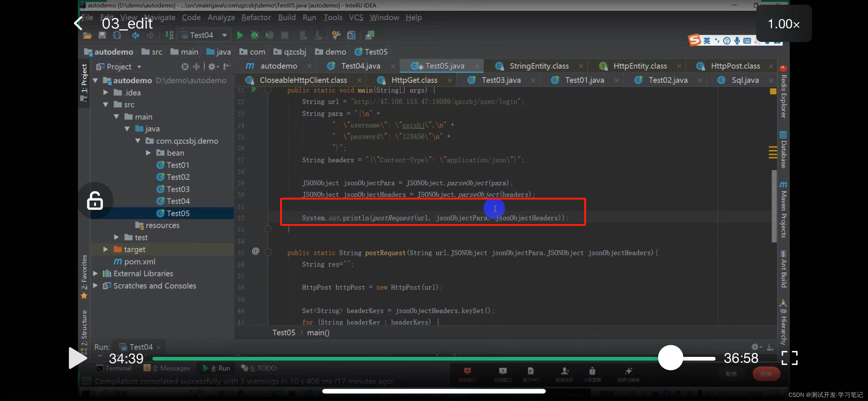Switch to the CloseableHttpClient.class tab
Screen dimensions: 868x401
(x=303, y=80)
